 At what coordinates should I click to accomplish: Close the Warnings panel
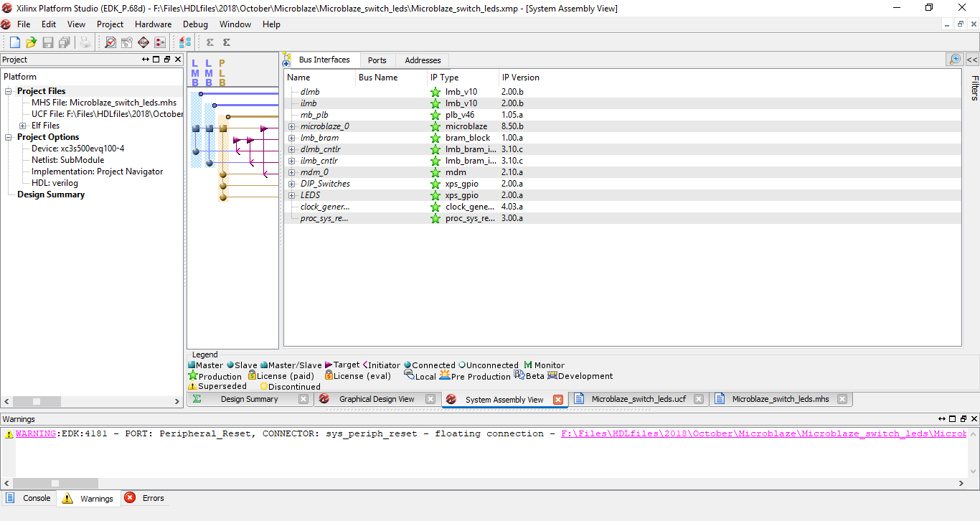pos(974,419)
